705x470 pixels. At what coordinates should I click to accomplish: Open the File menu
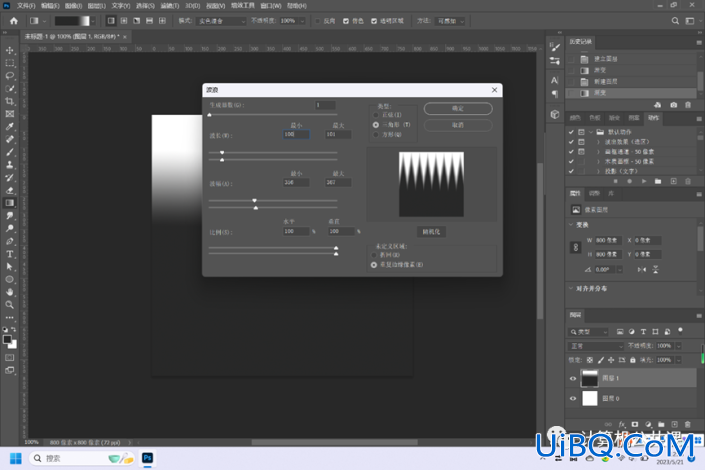(x=26, y=6)
